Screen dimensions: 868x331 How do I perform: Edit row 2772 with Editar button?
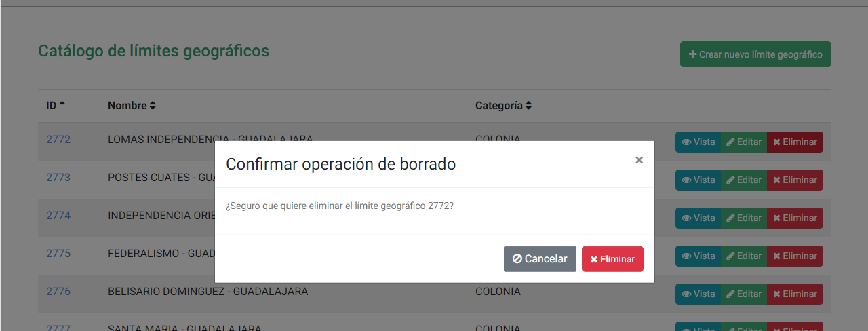coord(744,142)
